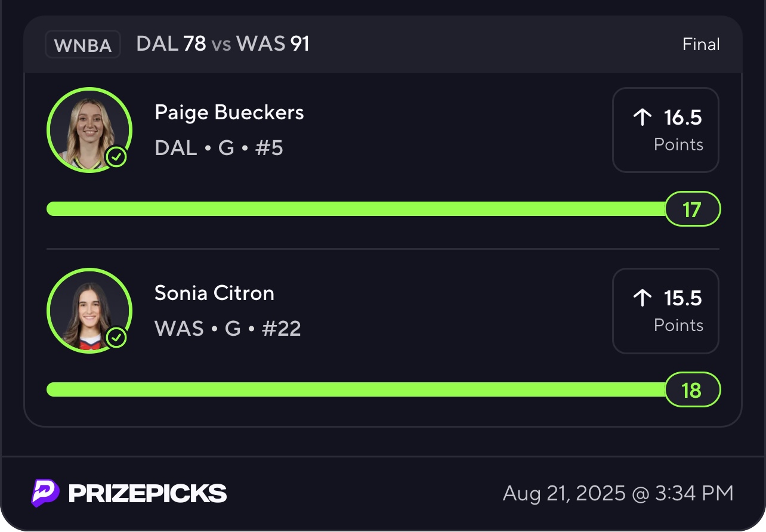Image resolution: width=766 pixels, height=532 pixels.
Task: Click the WNBA league badge
Action: (83, 45)
